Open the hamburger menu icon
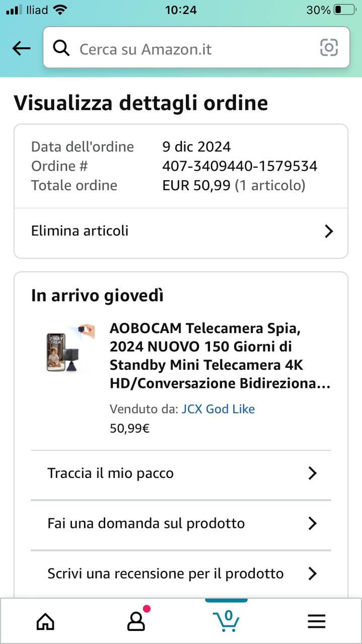 pos(316,622)
